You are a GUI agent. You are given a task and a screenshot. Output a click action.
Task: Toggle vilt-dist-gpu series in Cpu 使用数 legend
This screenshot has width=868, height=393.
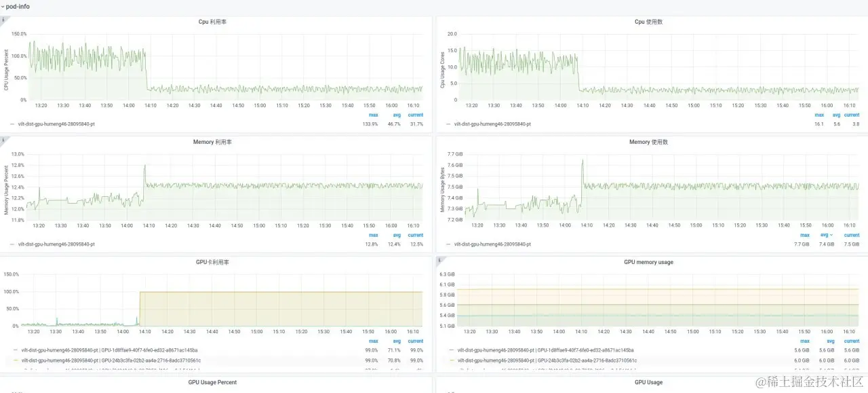(x=492, y=124)
